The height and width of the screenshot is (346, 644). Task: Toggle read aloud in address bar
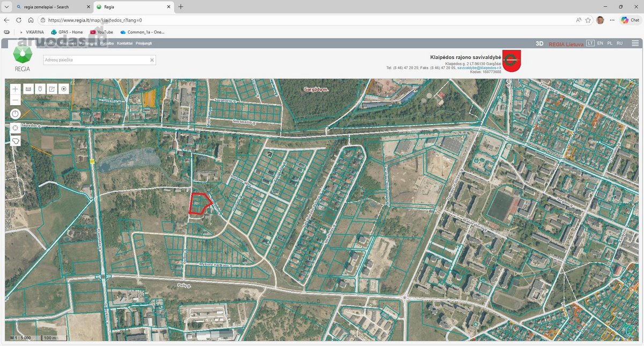(x=579, y=20)
